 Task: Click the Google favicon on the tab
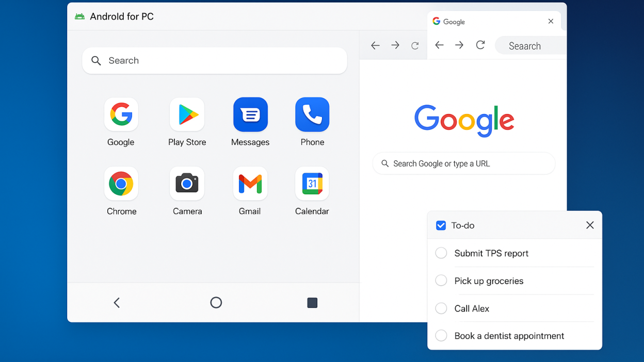click(x=437, y=21)
